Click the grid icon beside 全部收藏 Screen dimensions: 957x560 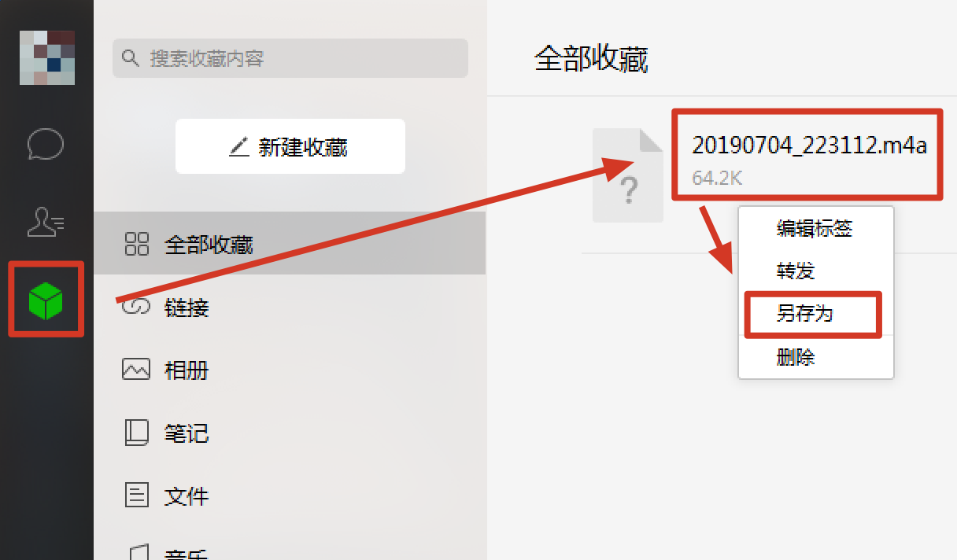[137, 244]
